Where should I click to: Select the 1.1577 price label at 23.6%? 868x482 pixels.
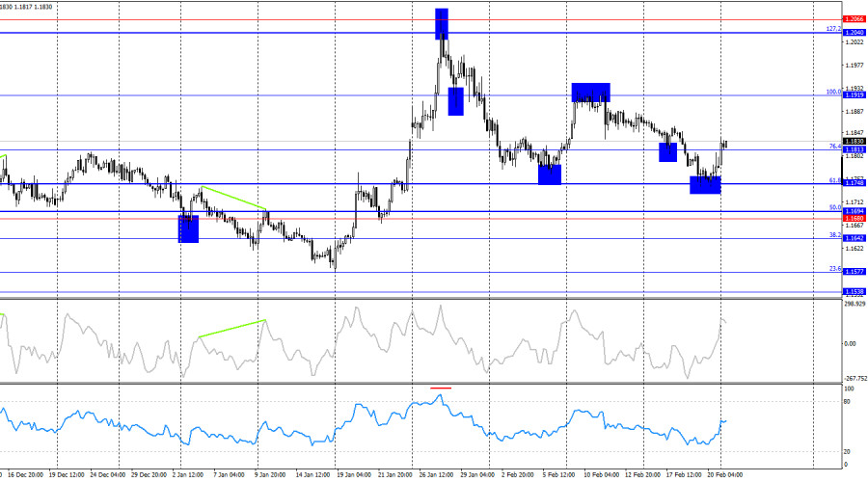tap(853, 272)
